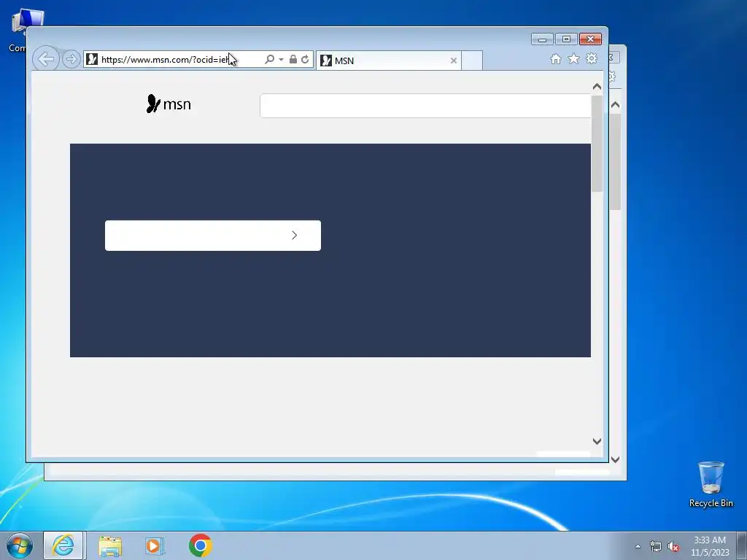Viewport: 747px width, 560px height.
Task: Go back using the browser back arrow
Action: pyautogui.click(x=46, y=59)
